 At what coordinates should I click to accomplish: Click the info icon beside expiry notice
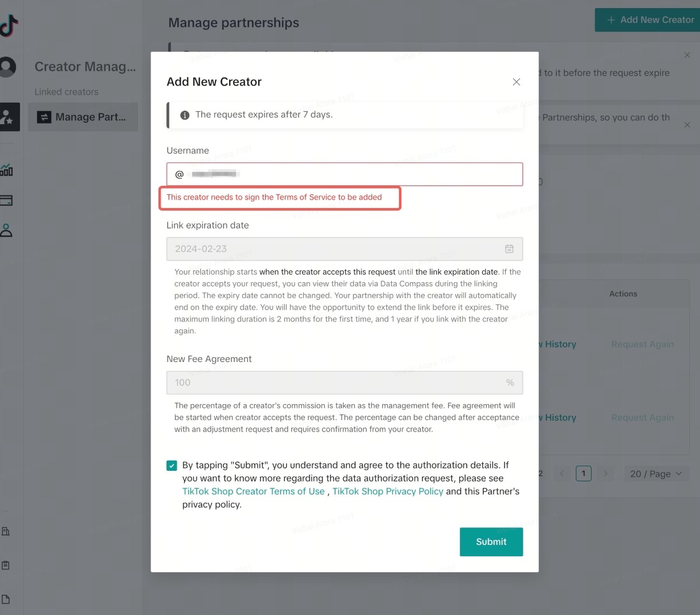185,115
